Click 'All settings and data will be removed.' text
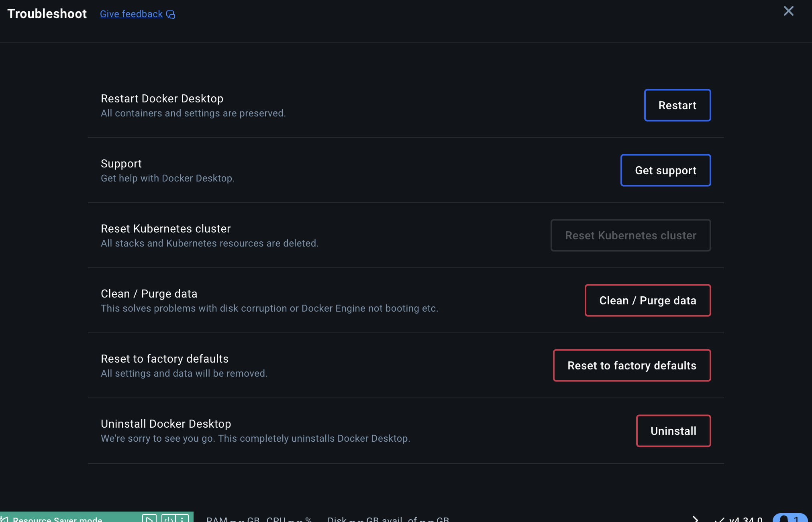 coord(184,373)
